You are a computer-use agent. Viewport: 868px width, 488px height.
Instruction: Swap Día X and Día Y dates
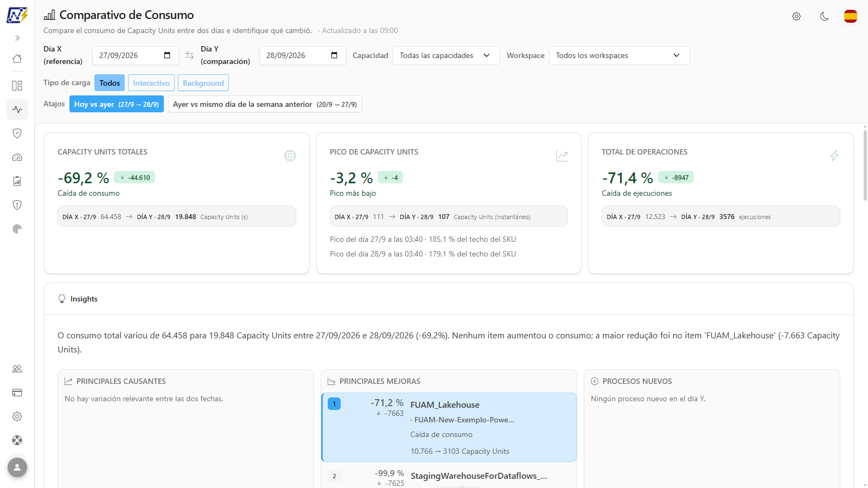190,55
